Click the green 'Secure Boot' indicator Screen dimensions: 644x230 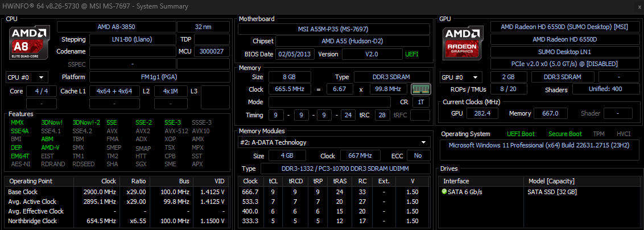[x=565, y=134]
